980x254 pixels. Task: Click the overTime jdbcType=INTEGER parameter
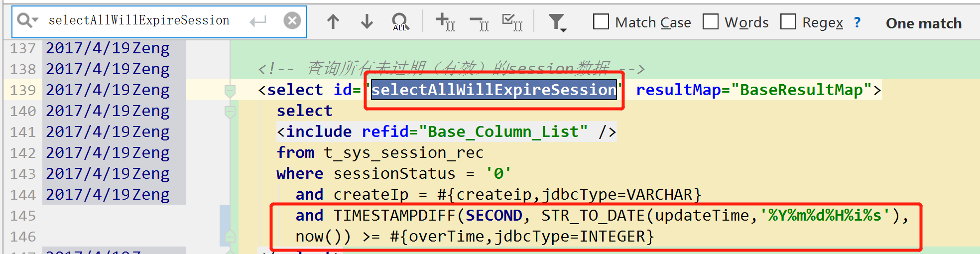[x=522, y=237]
